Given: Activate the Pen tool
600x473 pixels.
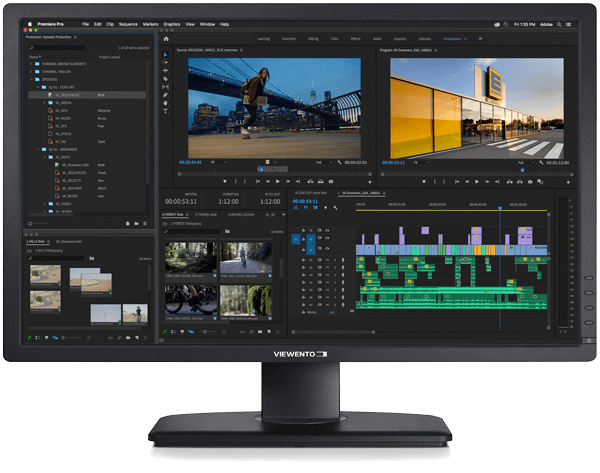Looking at the screenshot, I should pos(165,95).
